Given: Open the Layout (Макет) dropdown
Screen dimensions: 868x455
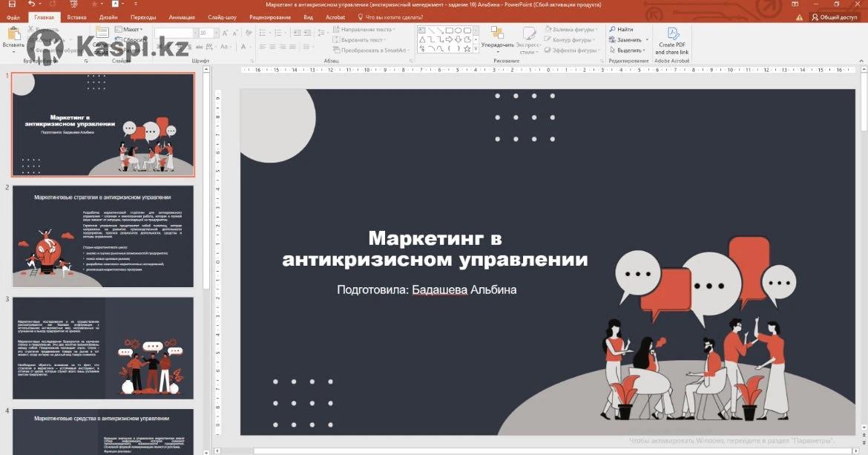Looking at the screenshot, I should coord(131,29).
